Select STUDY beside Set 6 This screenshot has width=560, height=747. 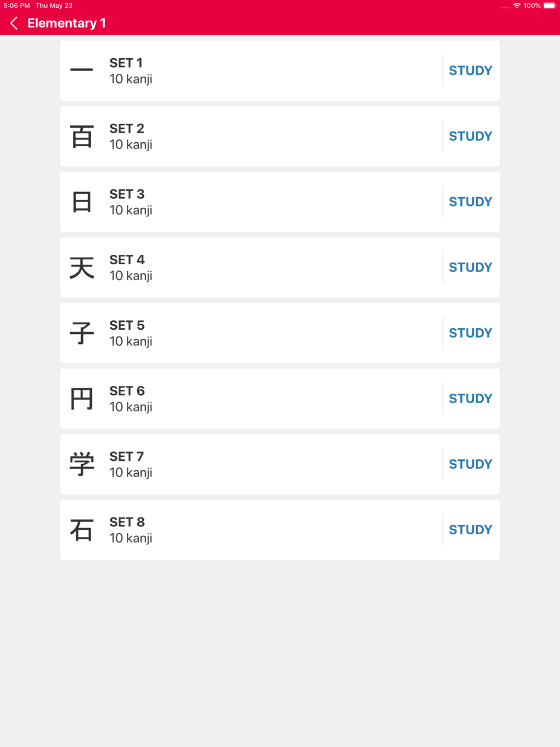pyautogui.click(x=470, y=399)
